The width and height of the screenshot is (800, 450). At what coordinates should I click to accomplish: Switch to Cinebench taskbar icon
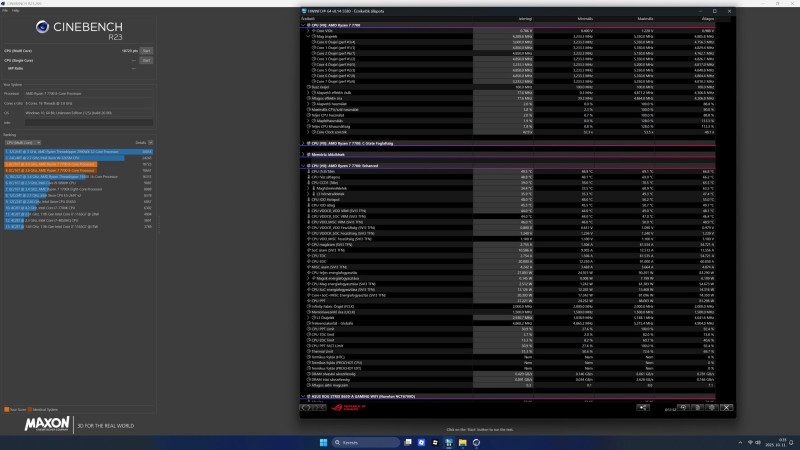click(476, 442)
